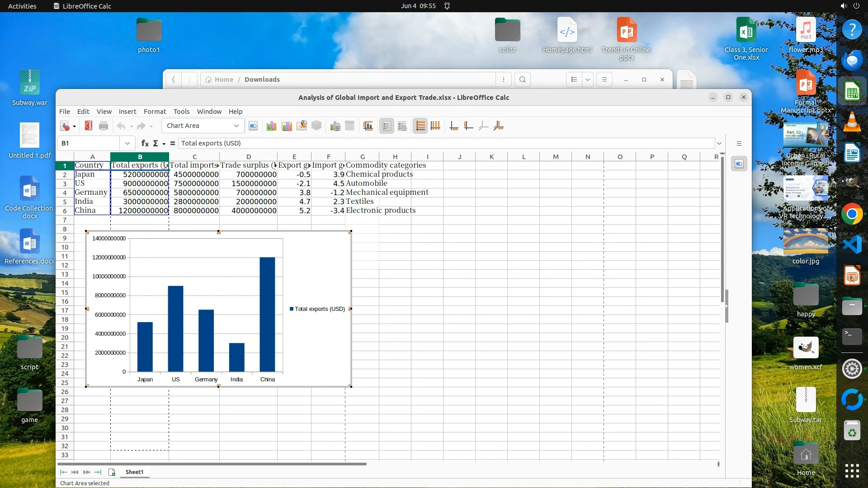
Task: Expand the Chart Area element dropdown
Action: 236,126
